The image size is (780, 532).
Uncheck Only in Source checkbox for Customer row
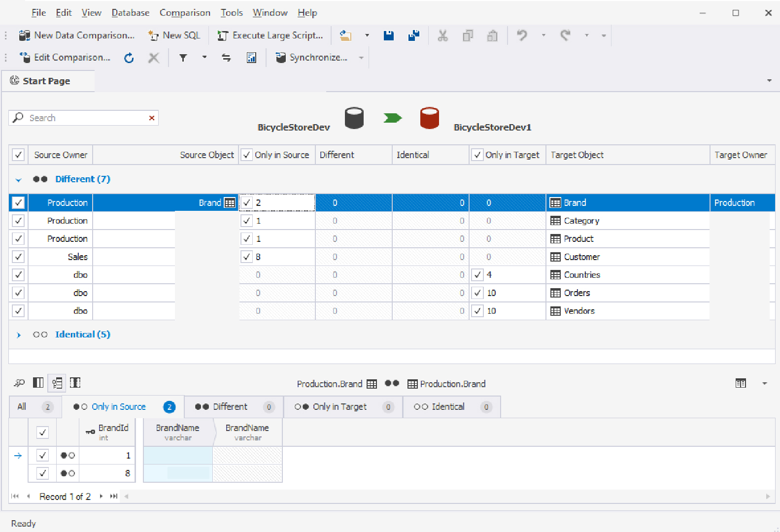click(x=247, y=257)
